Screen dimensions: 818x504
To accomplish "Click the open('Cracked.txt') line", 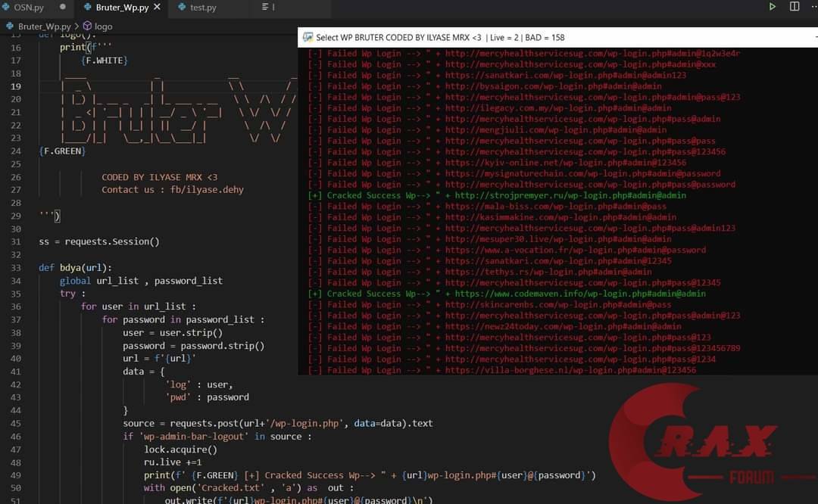I will tap(249, 488).
